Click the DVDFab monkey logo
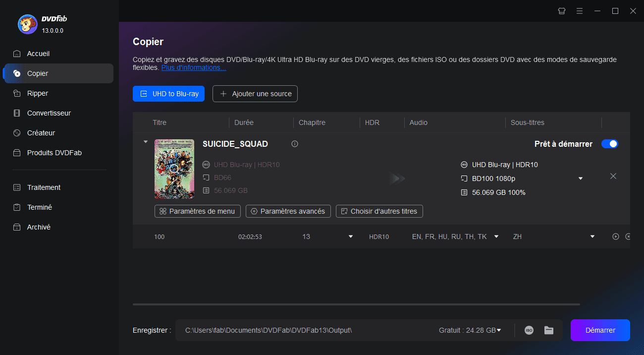Screen dimensions: 644x355 (x=27, y=24)
